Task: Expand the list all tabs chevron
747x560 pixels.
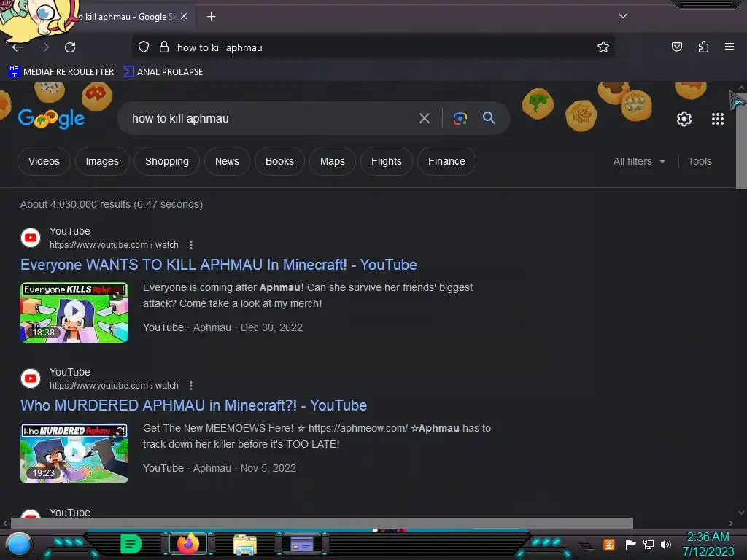Action: [623, 16]
